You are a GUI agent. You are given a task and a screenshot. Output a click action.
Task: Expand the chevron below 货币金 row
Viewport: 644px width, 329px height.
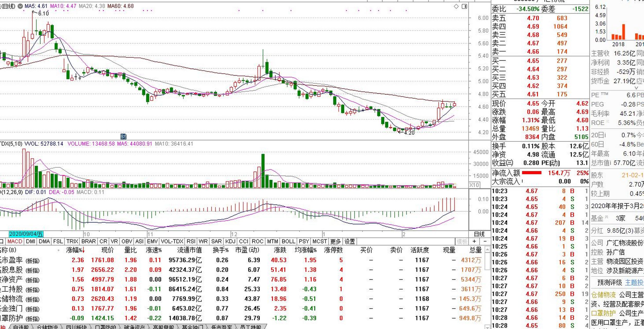(636, 88)
